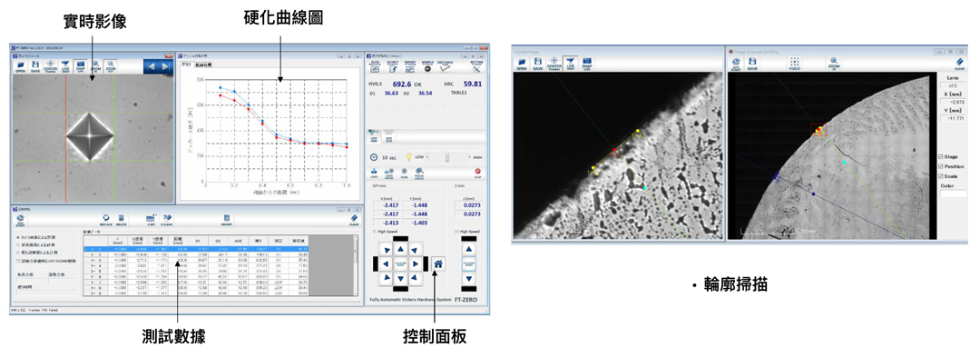Switch to the グラフ tab in the curve window

click(186, 65)
